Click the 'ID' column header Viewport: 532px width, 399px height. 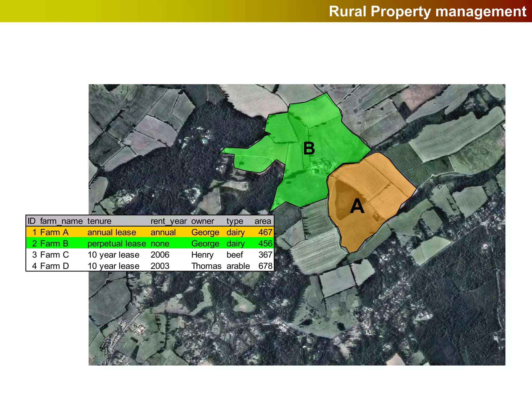[31, 221]
